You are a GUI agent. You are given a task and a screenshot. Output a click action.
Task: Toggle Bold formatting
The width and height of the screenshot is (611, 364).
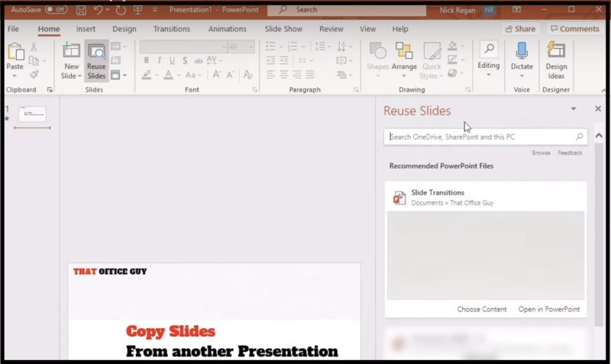tap(146, 60)
